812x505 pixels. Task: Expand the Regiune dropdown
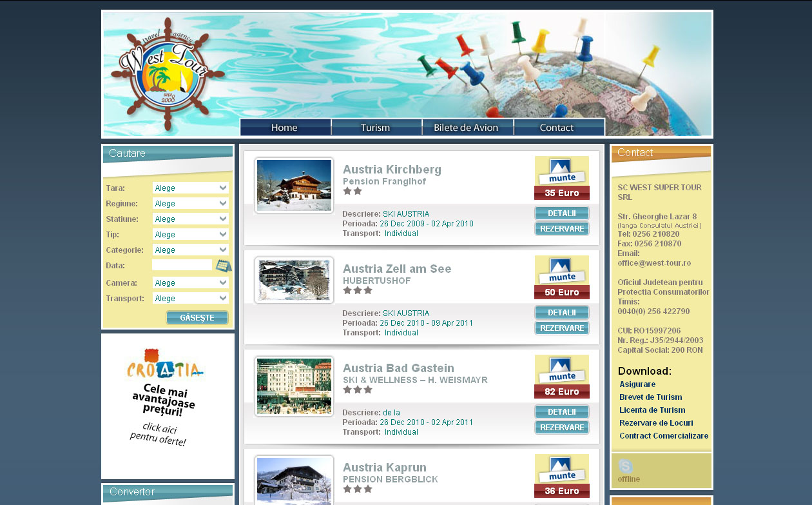pyautogui.click(x=191, y=203)
